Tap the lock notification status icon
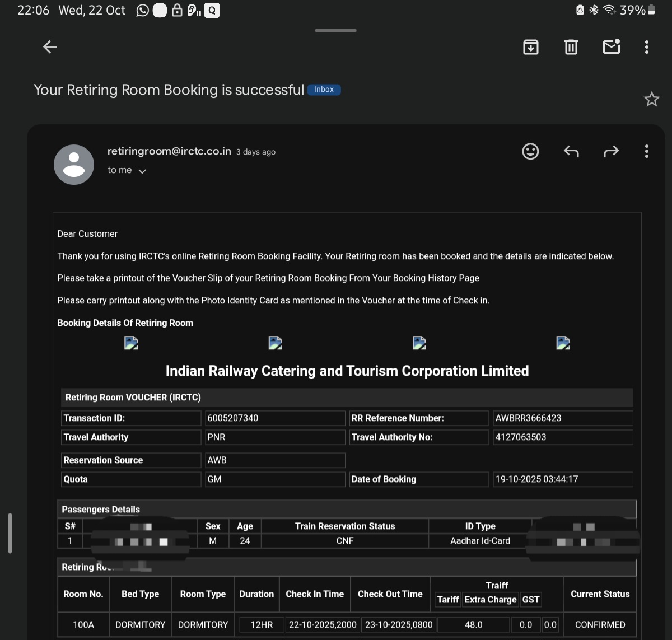Screen dimensions: 672x640 click(177, 10)
